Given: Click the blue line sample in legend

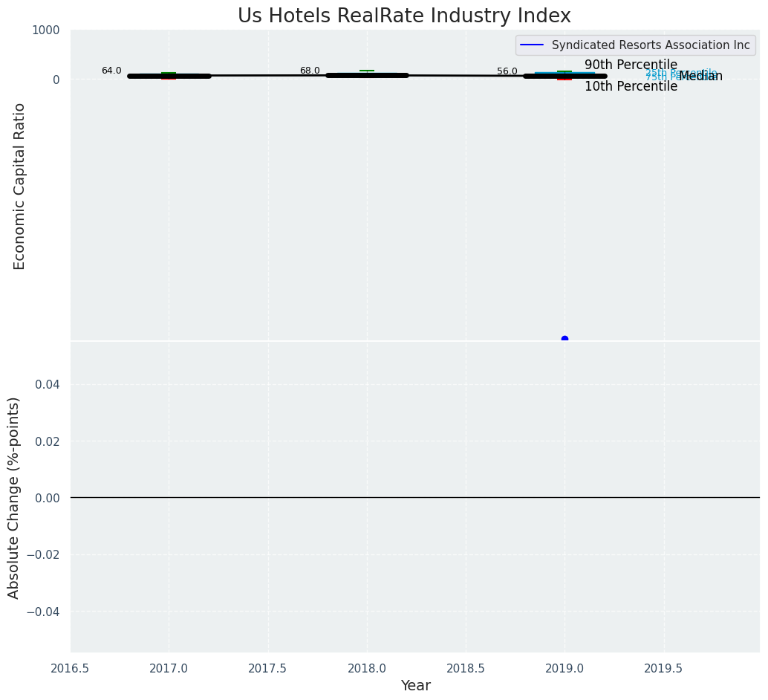Looking at the screenshot, I should pos(532,45).
